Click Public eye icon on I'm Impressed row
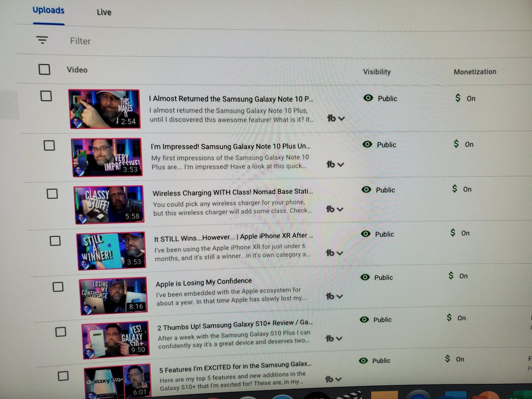This screenshot has width=532, height=399. click(367, 145)
